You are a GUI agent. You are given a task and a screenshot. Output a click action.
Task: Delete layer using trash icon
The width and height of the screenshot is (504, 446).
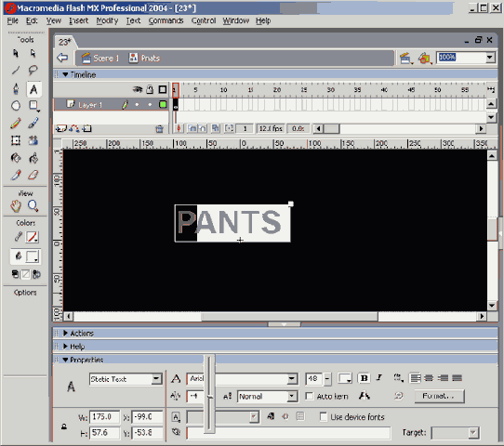point(159,129)
